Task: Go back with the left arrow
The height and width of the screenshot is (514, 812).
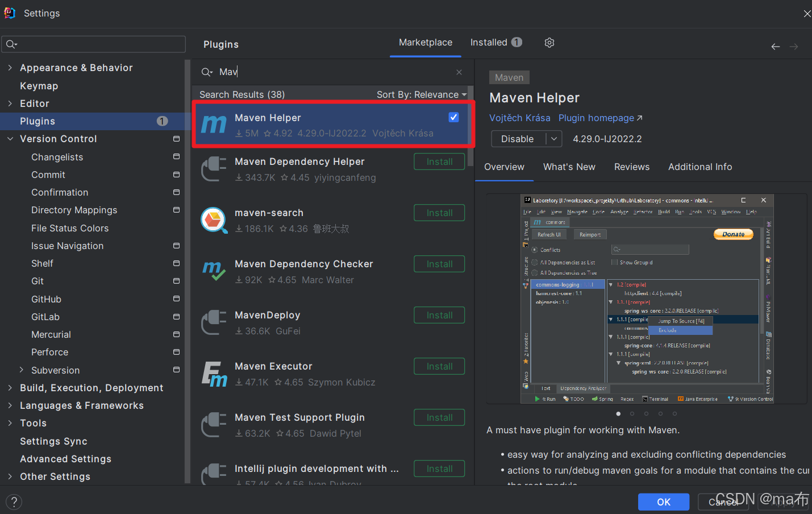Action: [x=776, y=47]
